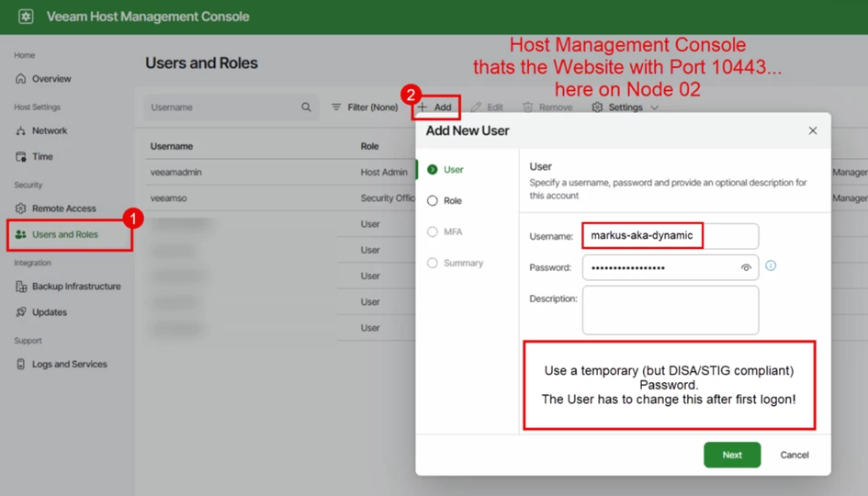
Task: Click the Summary step circle indicator
Action: coord(433,263)
